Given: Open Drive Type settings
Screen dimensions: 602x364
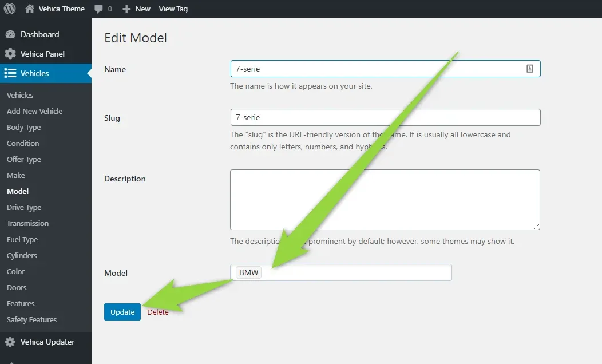Looking at the screenshot, I should (x=24, y=207).
